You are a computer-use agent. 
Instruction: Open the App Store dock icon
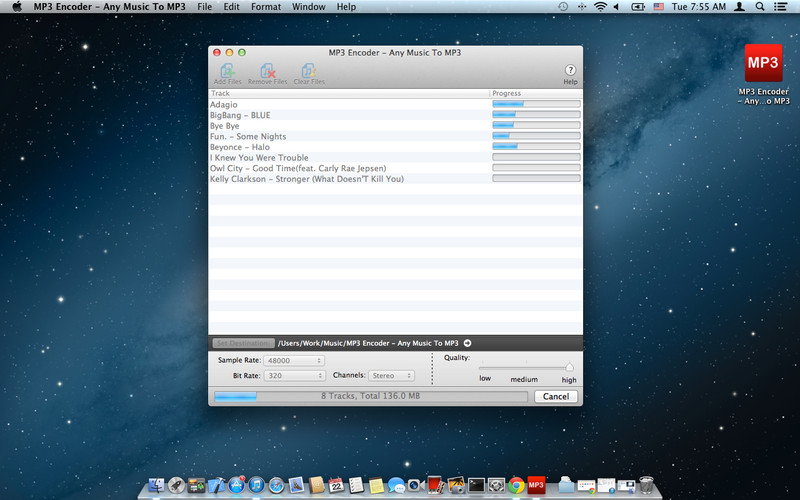(237, 485)
